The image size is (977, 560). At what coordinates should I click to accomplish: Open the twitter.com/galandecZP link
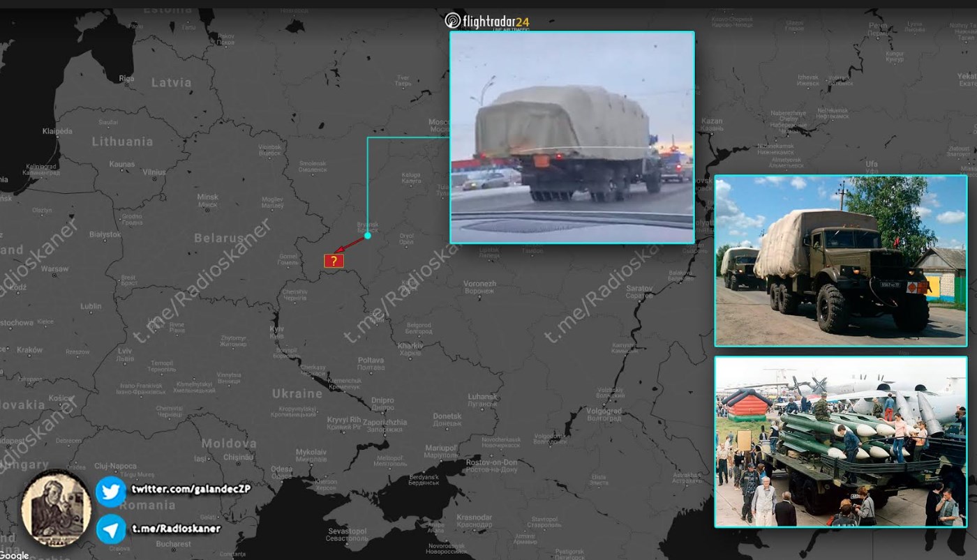191,490
